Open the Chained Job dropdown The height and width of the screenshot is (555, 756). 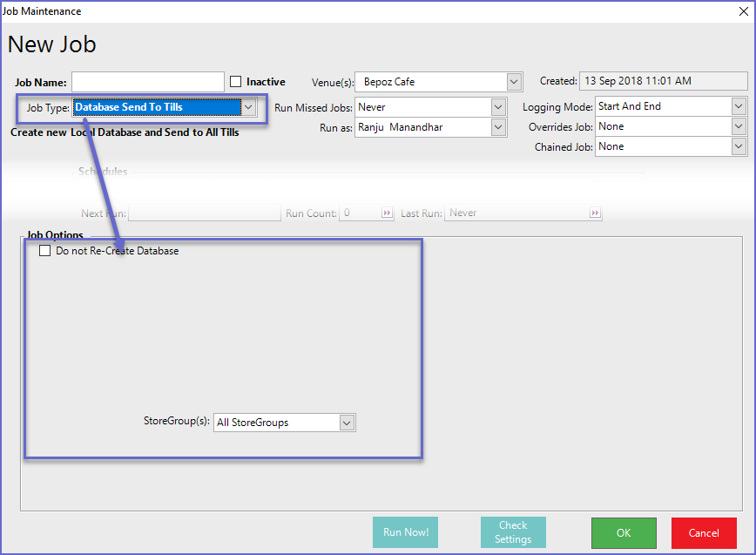(739, 146)
